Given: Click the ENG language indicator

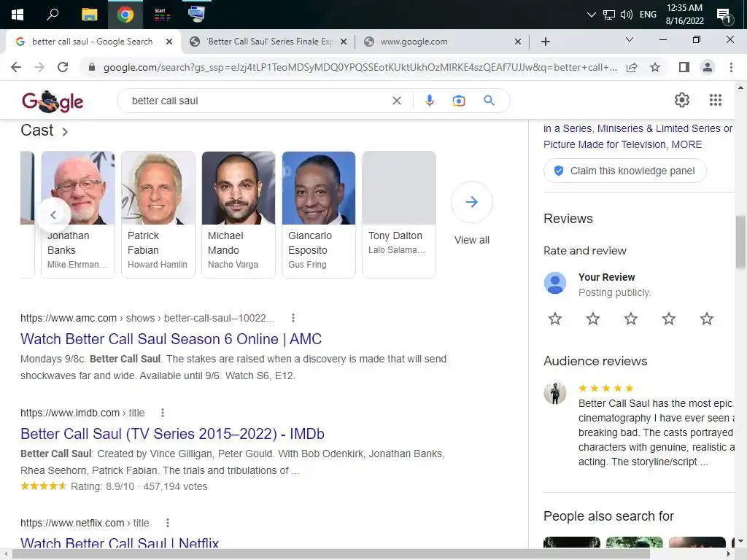Looking at the screenshot, I should click(648, 15).
